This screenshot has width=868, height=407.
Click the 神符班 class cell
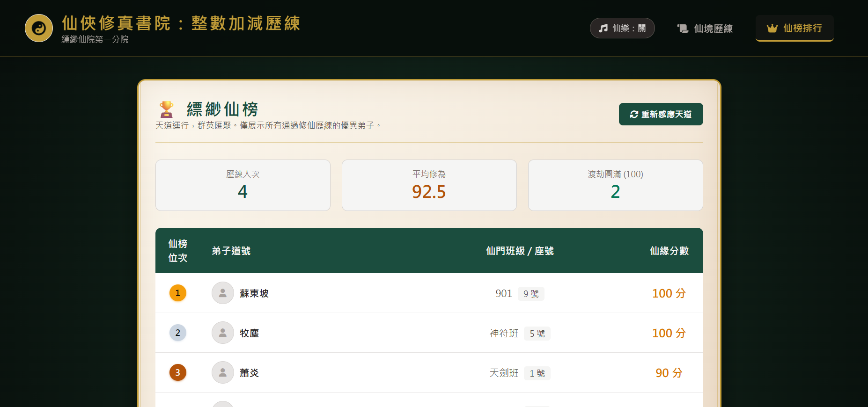pos(504,333)
